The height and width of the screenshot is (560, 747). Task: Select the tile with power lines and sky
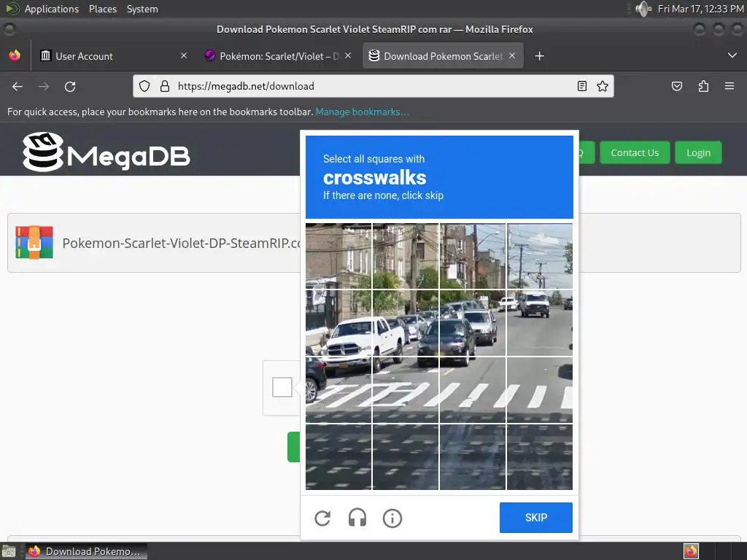coord(540,256)
